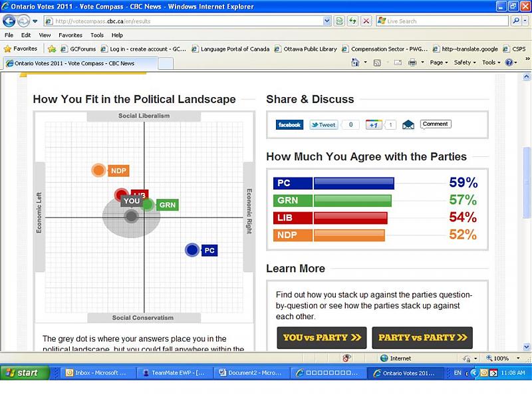
Task: Open the Tools dropdown in the command bar
Action: coord(491,63)
